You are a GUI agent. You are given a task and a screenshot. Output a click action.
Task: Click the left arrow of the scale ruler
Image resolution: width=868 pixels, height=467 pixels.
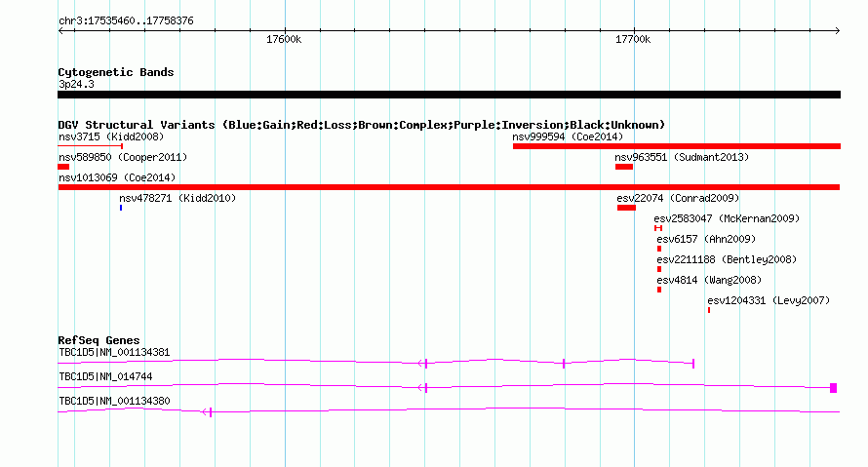60,30
